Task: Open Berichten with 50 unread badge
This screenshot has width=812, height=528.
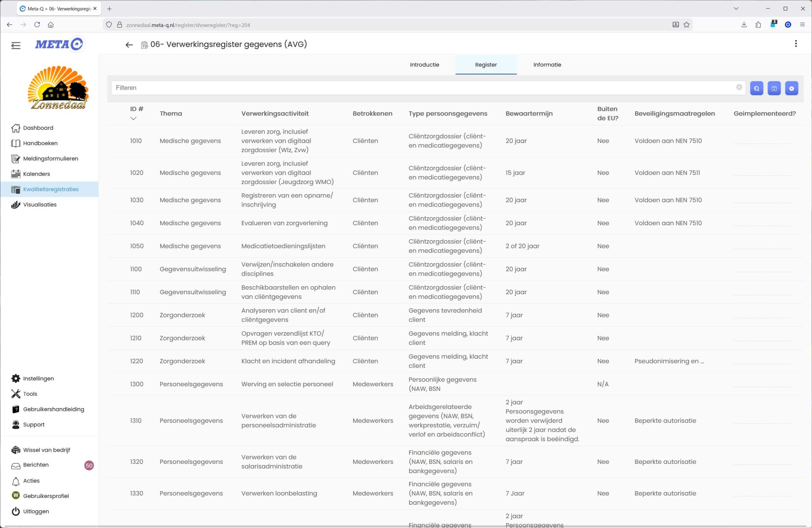Action: [x=36, y=465]
